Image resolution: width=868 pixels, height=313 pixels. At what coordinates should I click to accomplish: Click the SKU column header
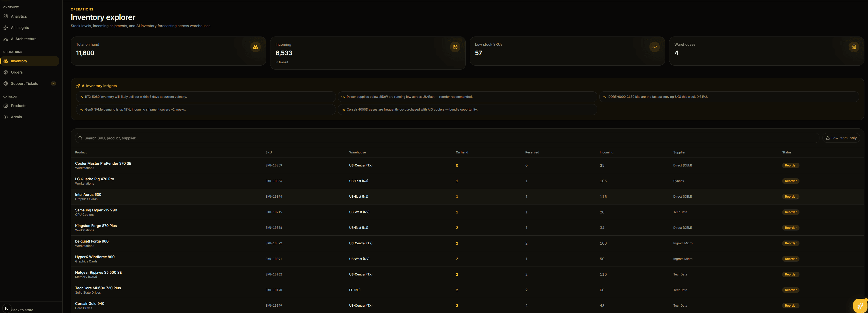(269, 152)
